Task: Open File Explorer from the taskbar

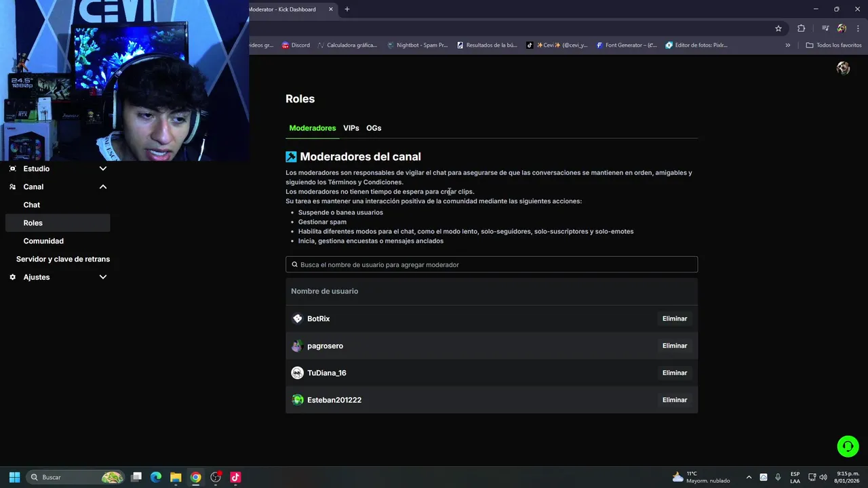Action: [x=176, y=477]
